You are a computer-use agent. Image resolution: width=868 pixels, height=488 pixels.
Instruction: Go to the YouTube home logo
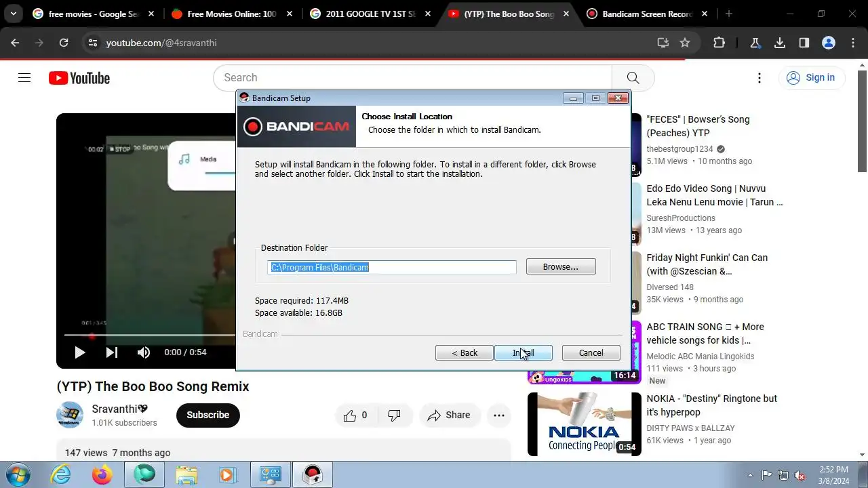[x=79, y=78]
